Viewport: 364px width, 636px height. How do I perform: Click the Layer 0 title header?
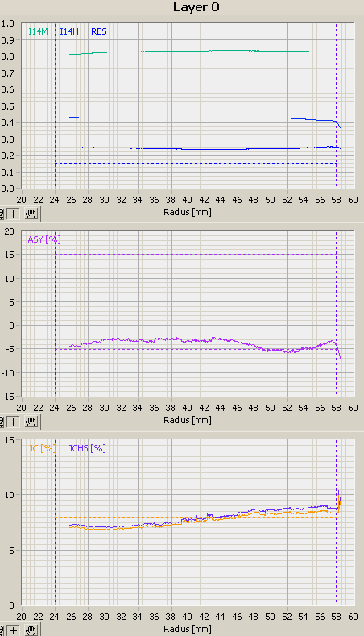click(x=196, y=7)
